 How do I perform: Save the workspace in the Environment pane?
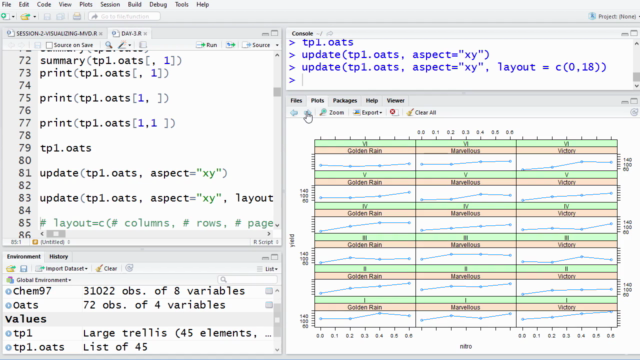(24, 269)
